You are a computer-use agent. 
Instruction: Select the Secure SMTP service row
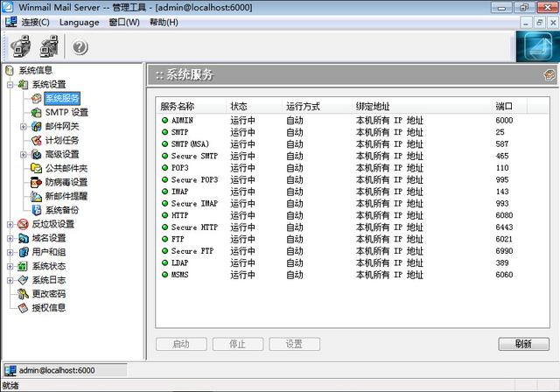(352, 156)
